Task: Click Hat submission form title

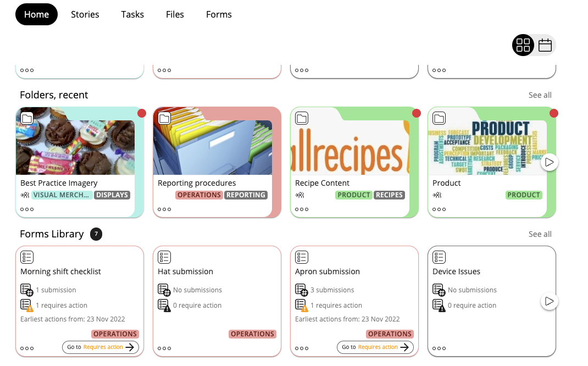Action: pos(185,271)
